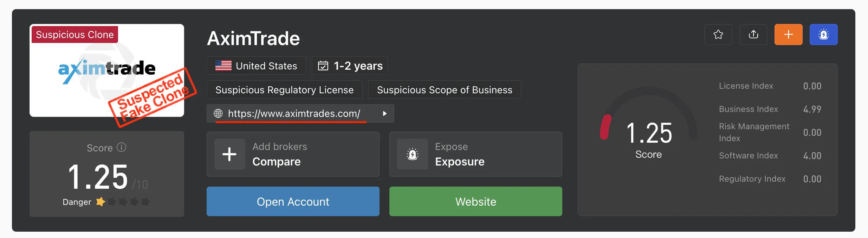The width and height of the screenshot is (868, 238).
Task: Click the green Website button
Action: click(475, 201)
